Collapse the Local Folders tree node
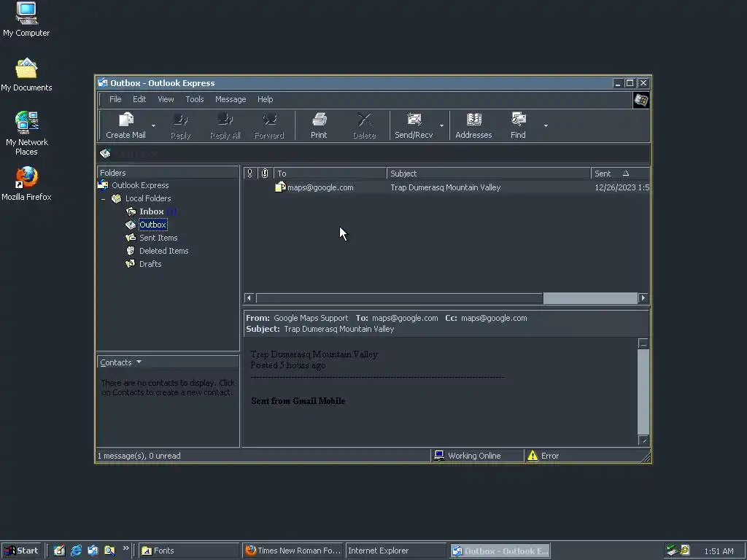 [104, 198]
